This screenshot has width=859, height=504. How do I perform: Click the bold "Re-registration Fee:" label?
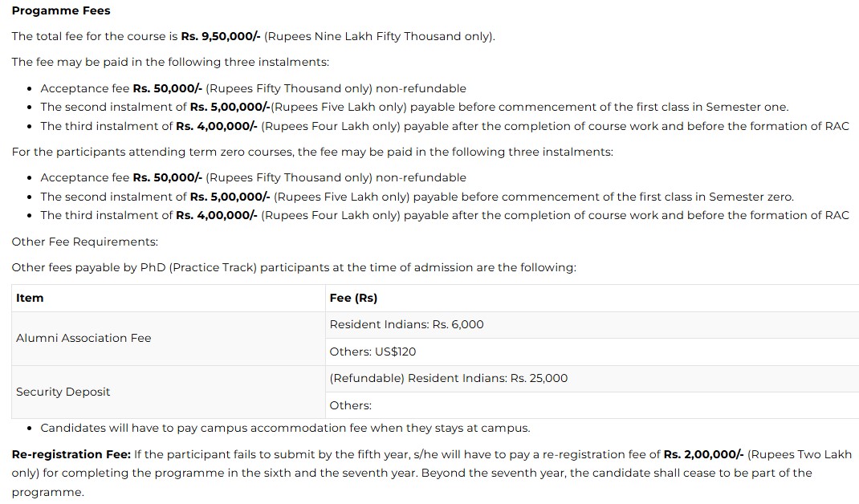point(71,454)
